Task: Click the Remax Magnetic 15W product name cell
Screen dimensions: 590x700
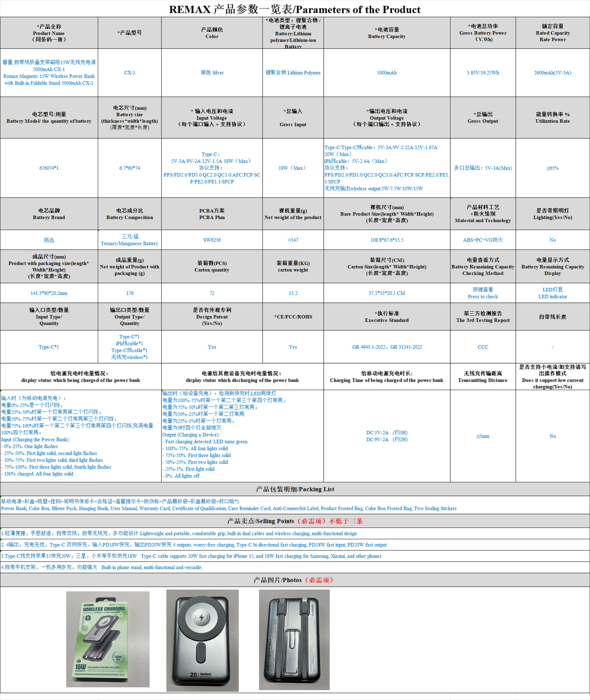Action: tap(49, 73)
